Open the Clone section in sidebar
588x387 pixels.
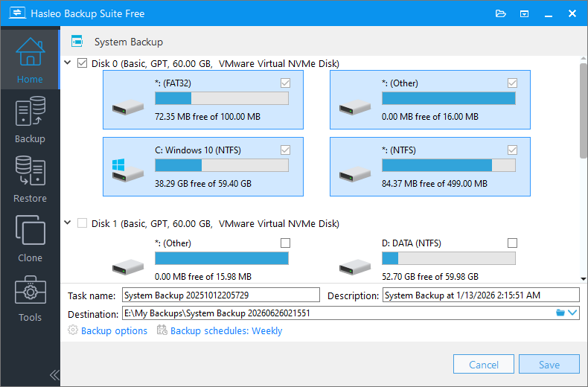pyautogui.click(x=30, y=239)
